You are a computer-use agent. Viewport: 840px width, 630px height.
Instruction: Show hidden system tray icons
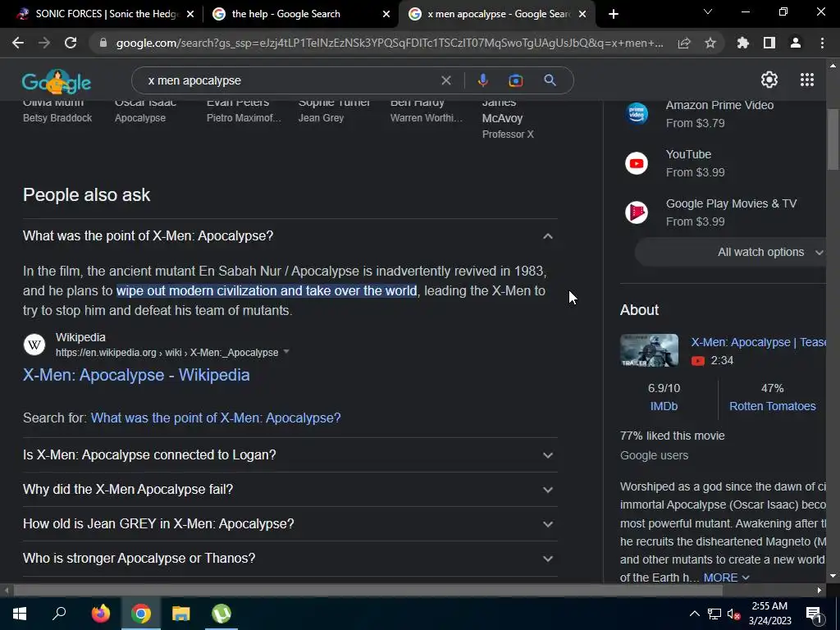[694, 614]
